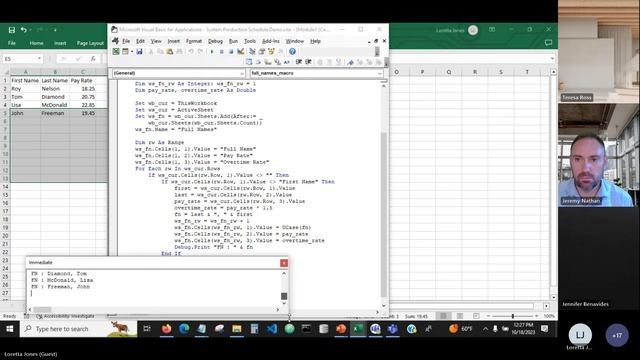Select the Page Layout tab in the Excel ribbon
The width and height of the screenshot is (640, 360).
tap(90, 43)
